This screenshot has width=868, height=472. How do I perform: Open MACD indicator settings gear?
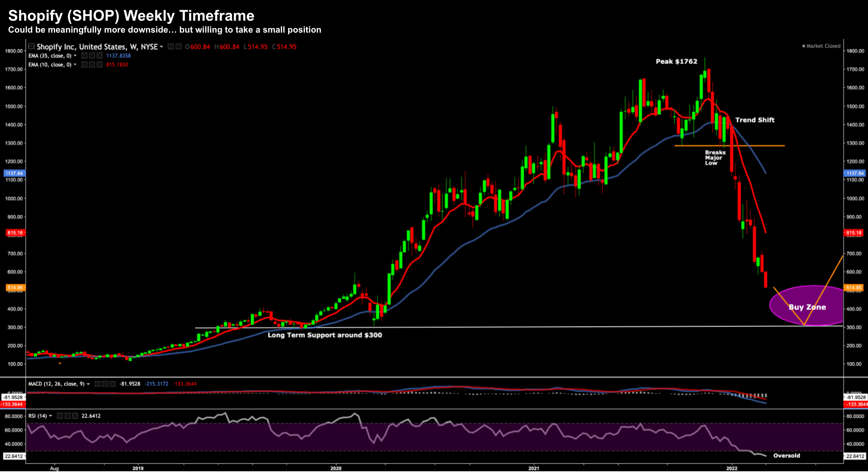105,384
